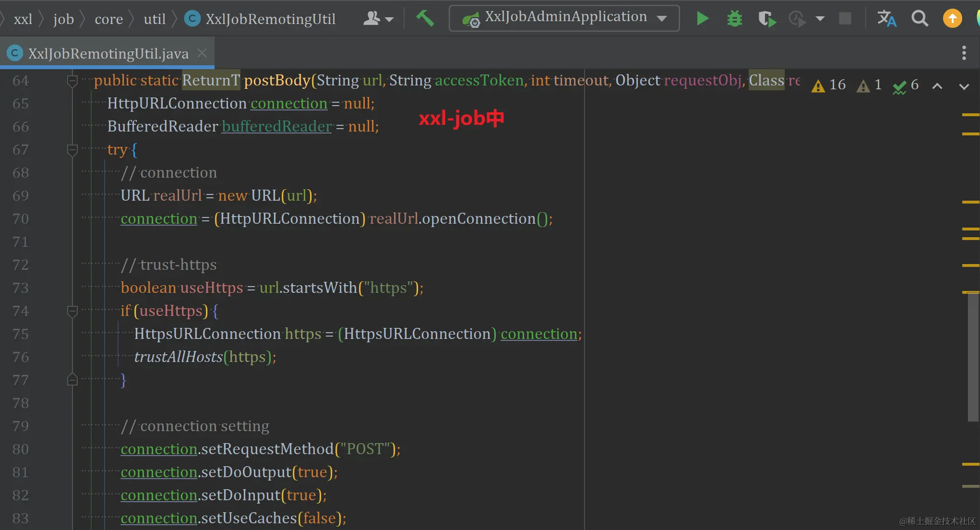Go to next highlighted error arrow

click(x=964, y=86)
